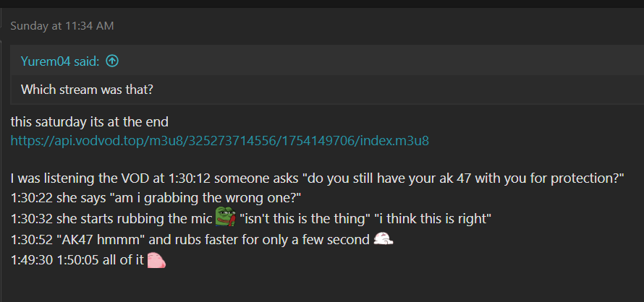Click the up-arrow jump-to-post icon

[x=112, y=61]
